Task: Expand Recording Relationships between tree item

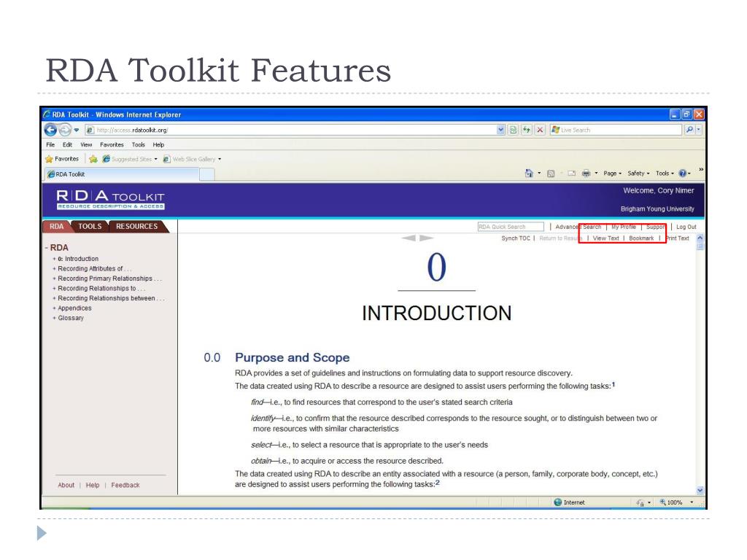Action: coord(54,298)
